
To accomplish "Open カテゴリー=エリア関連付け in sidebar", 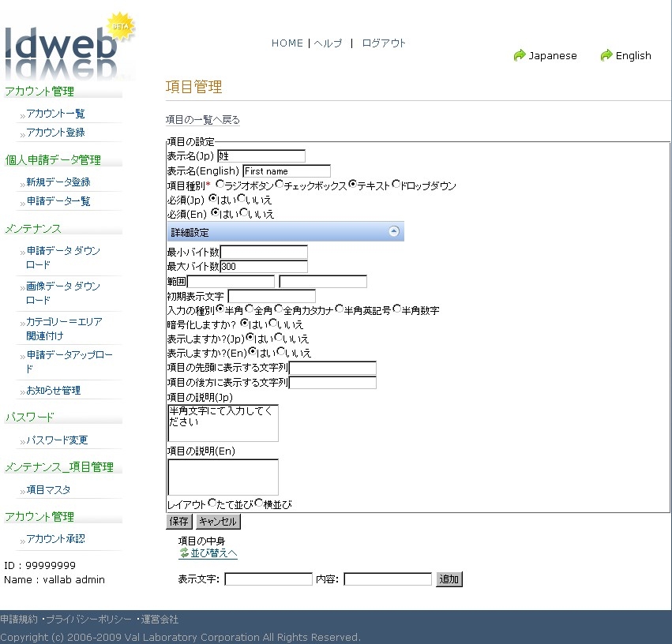I will 64,328.
